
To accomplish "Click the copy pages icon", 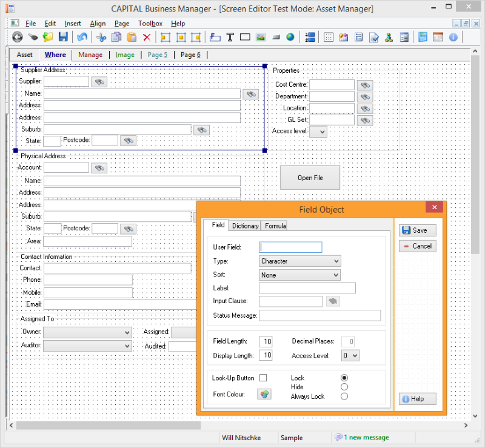I will (x=116, y=37).
